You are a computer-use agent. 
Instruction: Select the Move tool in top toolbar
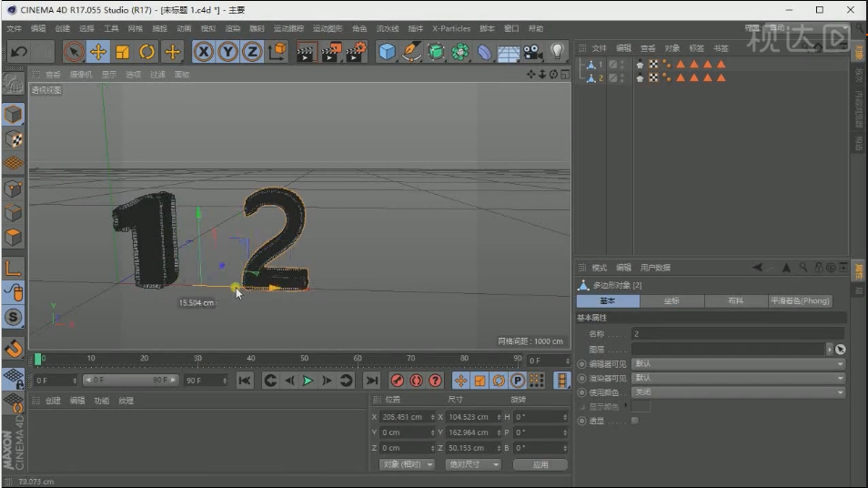[98, 52]
